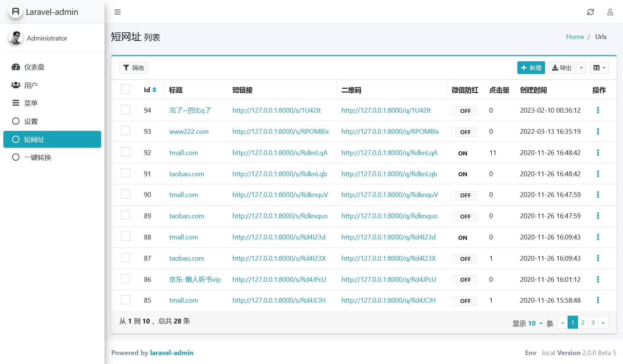Open three-dot actions for row 88
Viewport: 623px width, 364px height.
[598, 237]
